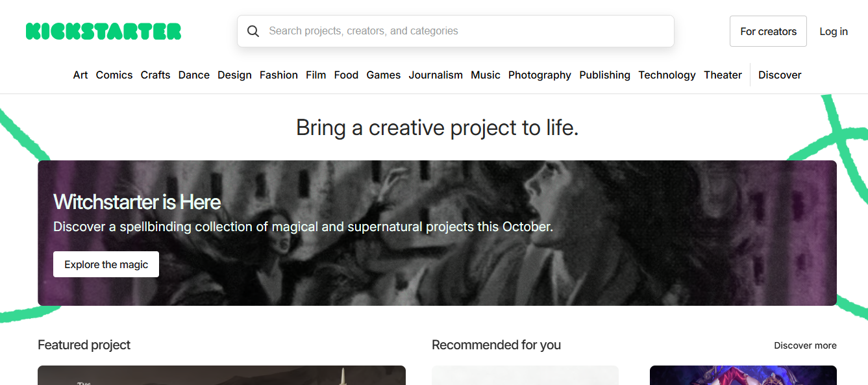868x385 pixels.
Task: Click the Log in link
Action: click(834, 31)
